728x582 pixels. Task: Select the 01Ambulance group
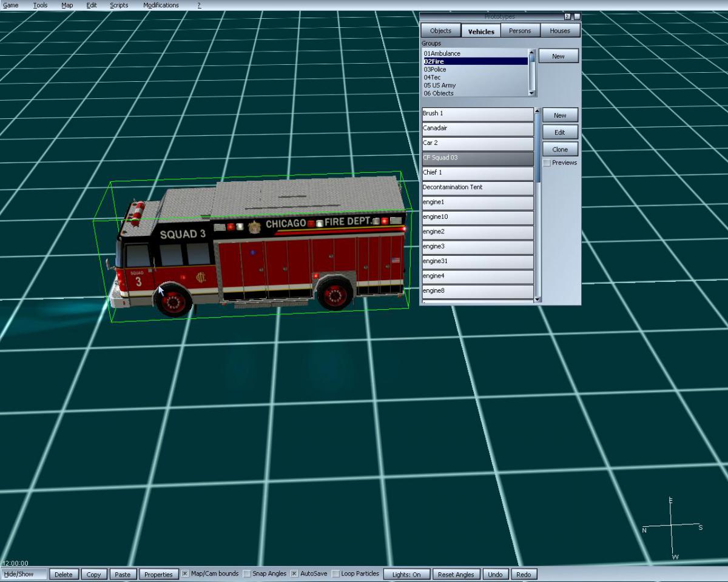pyautogui.click(x=475, y=53)
